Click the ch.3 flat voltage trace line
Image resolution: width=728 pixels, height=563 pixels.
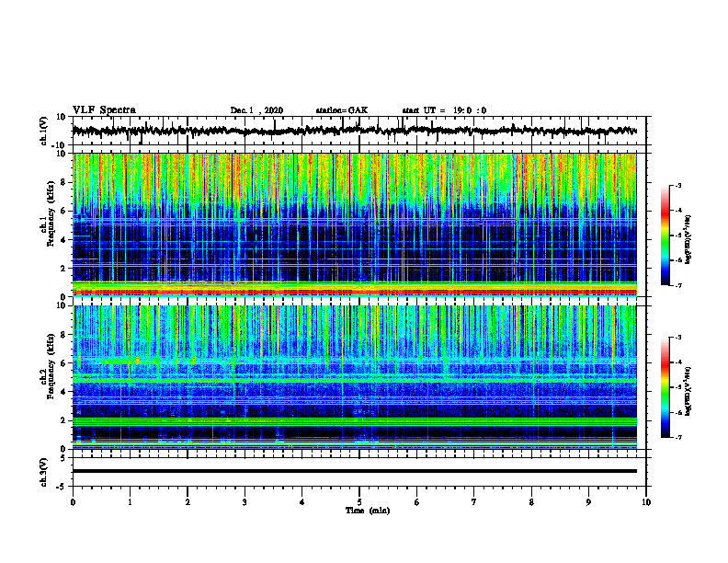click(x=354, y=471)
